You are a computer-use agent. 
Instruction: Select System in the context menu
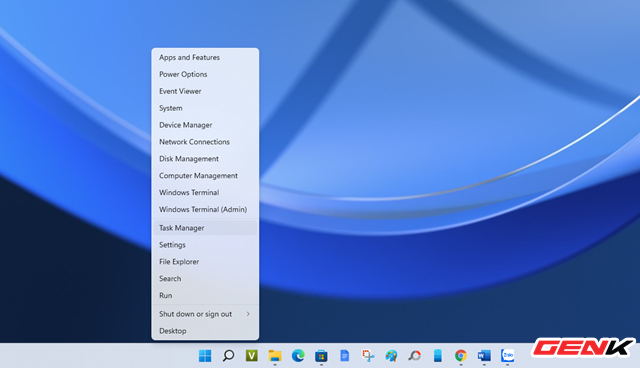point(205,108)
